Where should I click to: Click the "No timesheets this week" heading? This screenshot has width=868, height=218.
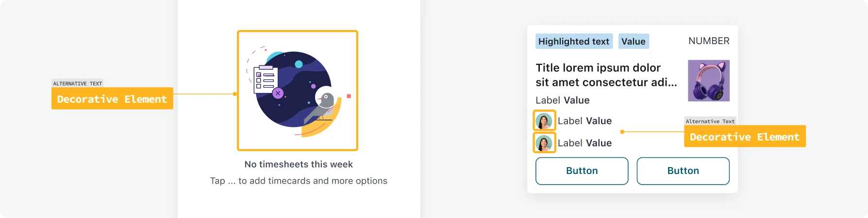[299, 164]
